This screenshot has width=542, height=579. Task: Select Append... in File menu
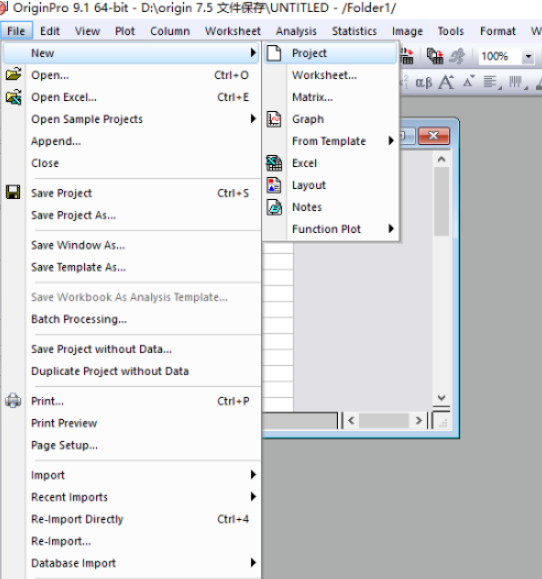tap(132, 141)
